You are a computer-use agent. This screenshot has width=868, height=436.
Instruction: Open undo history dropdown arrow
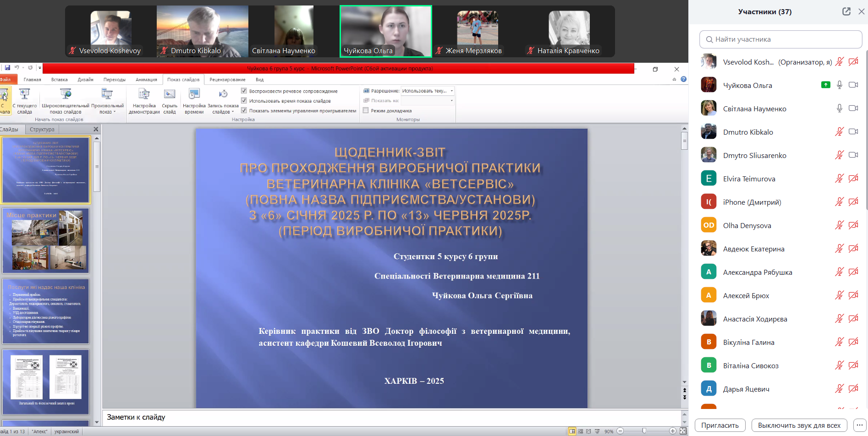pyautogui.click(x=23, y=68)
